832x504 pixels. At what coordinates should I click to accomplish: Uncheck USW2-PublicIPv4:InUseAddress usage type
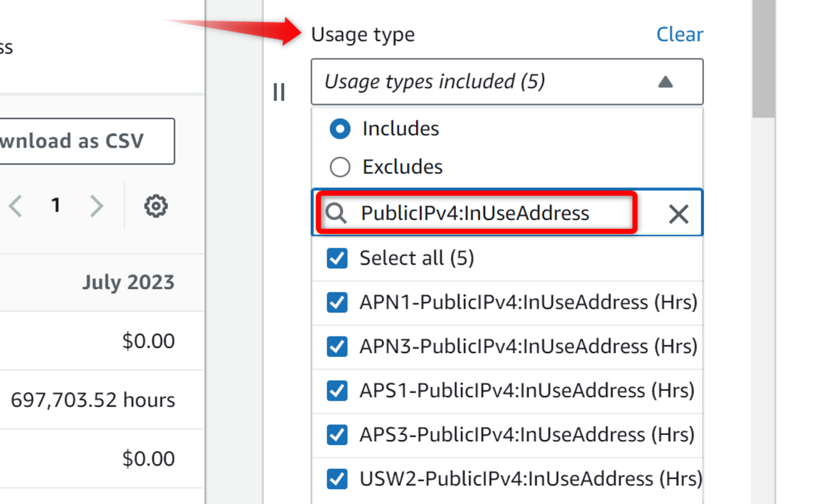pyautogui.click(x=337, y=478)
